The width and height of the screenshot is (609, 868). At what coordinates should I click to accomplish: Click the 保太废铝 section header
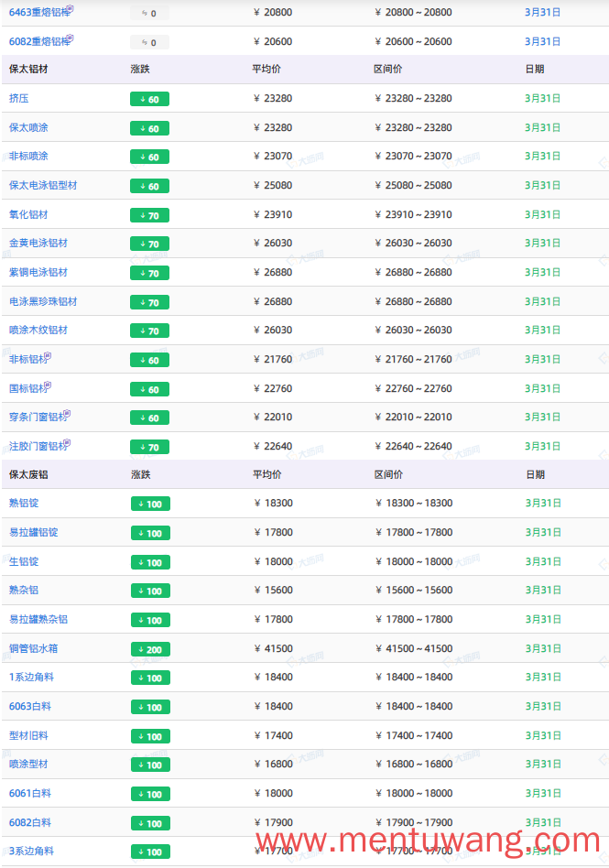pos(28,475)
